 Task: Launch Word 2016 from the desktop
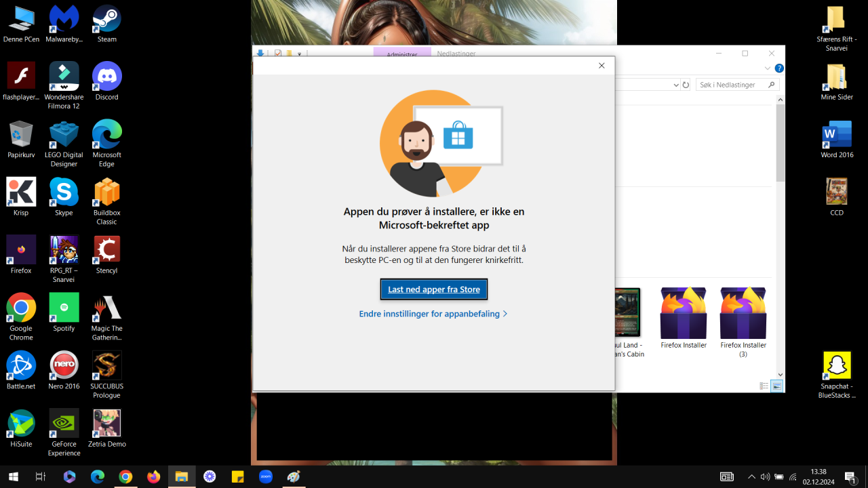click(x=836, y=140)
